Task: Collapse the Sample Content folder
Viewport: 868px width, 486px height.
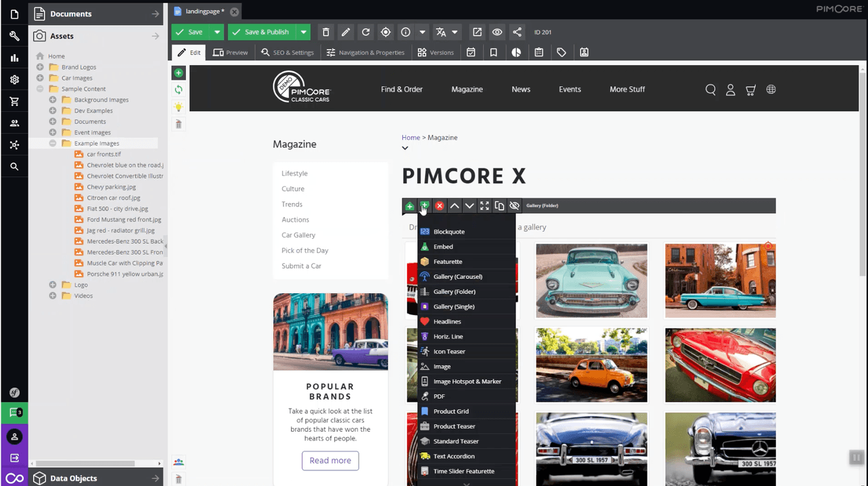Action: click(40, 89)
